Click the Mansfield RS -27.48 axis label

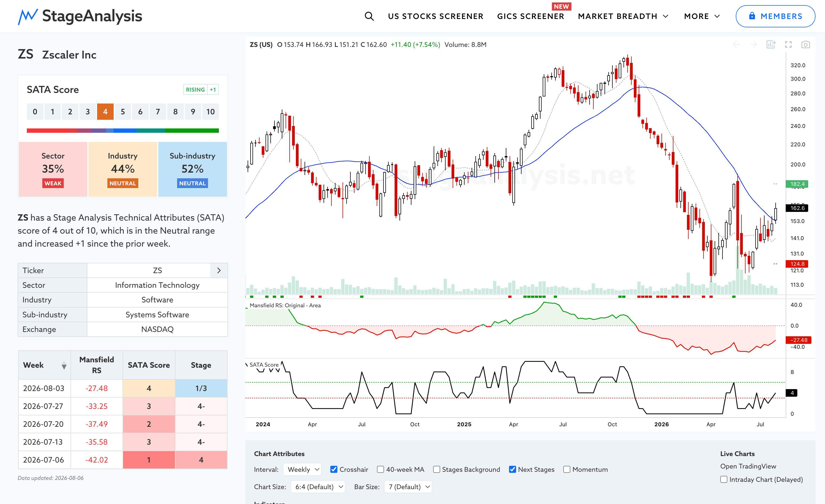(x=798, y=340)
